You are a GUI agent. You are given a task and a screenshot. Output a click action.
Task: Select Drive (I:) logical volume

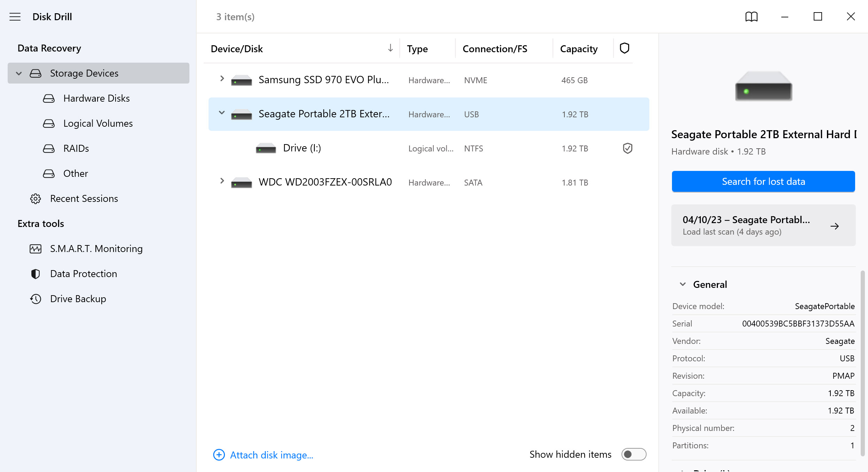[x=302, y=148]
